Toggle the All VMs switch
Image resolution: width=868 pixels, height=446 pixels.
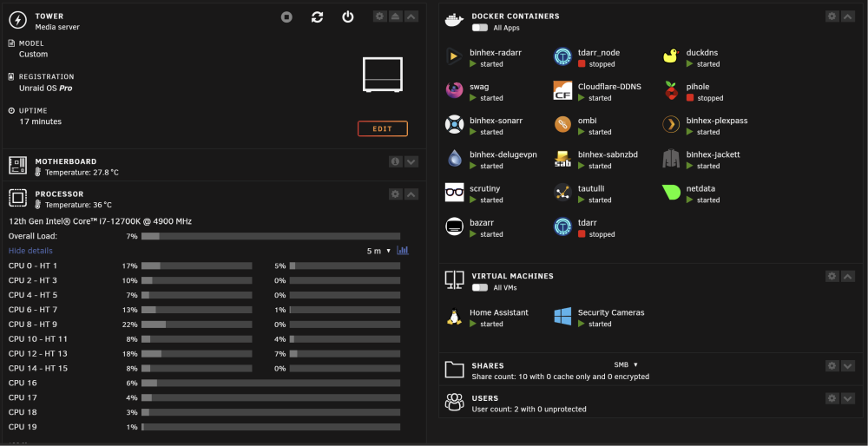(x=480, y=287)
